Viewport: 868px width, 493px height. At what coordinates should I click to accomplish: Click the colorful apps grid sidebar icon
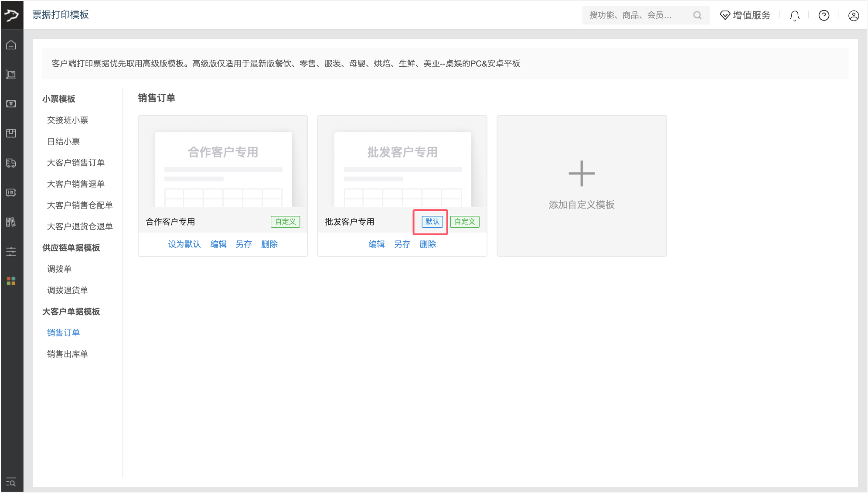click(11, 281)
